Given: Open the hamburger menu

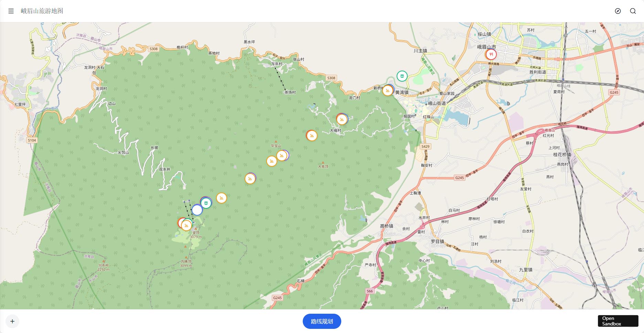Looking at the screenshot, I should pyautogui.click(x=11, y=11).
